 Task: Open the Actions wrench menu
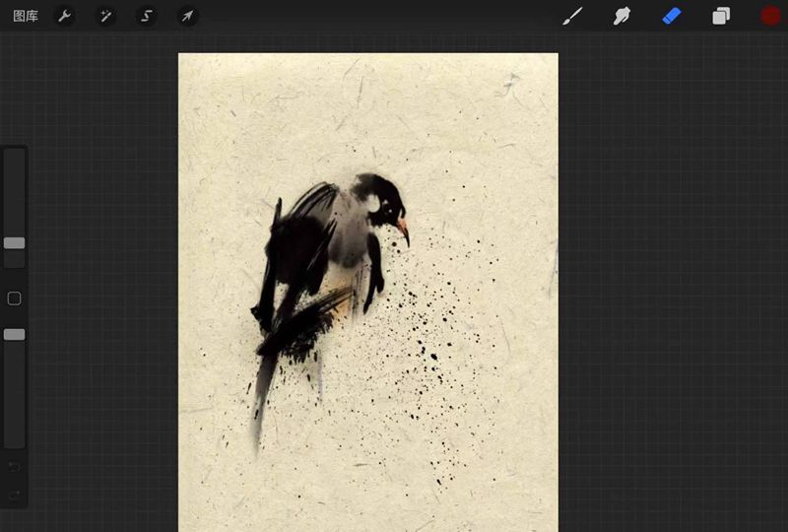coord(64,16)
